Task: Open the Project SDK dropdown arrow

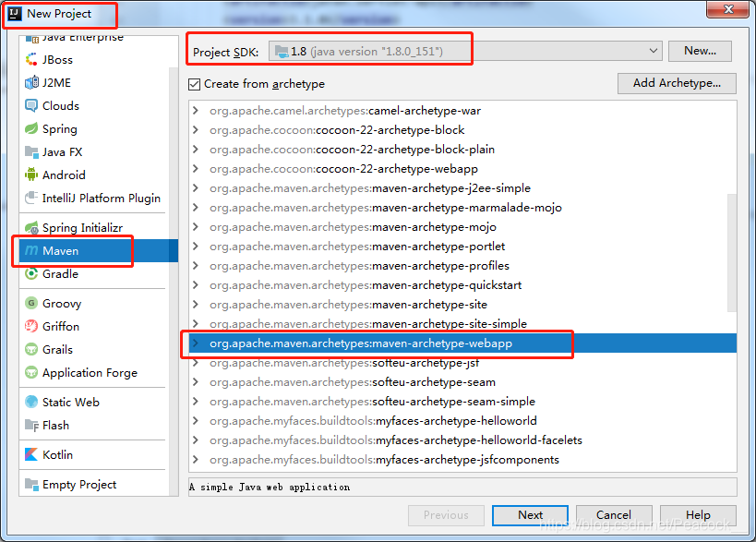Action: [654, 51]
